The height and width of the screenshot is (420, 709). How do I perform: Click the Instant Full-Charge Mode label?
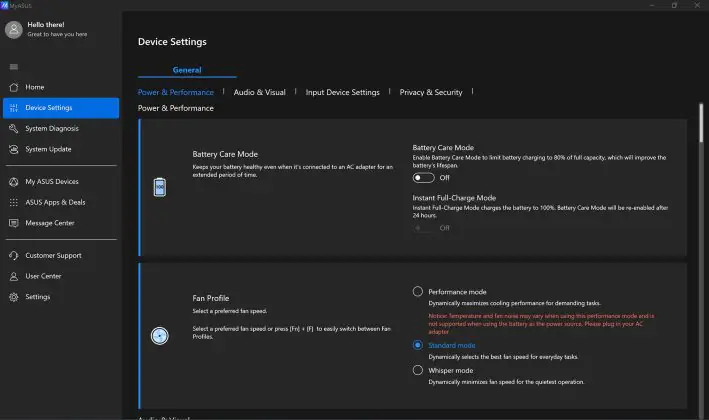point(454,198)
